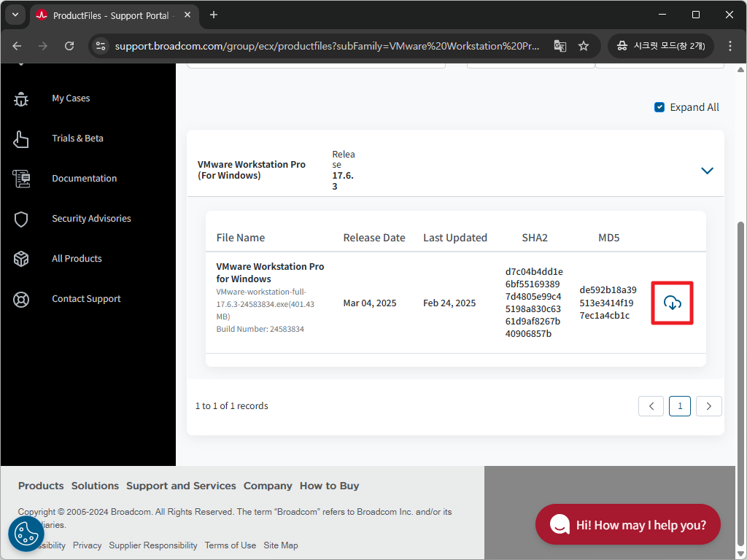This screenshot has width=747, height=560.
Task: Click the Release Date column header
Action: (374, 238)
